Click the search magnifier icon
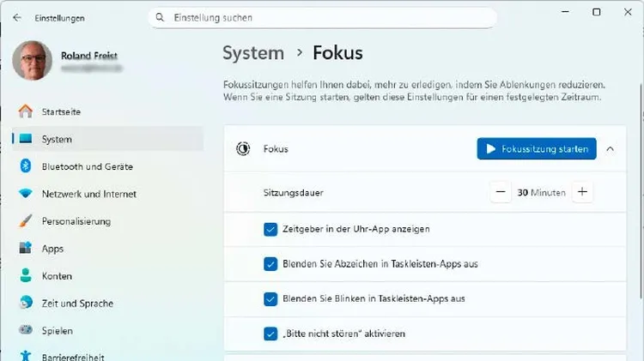 [160, 17]
